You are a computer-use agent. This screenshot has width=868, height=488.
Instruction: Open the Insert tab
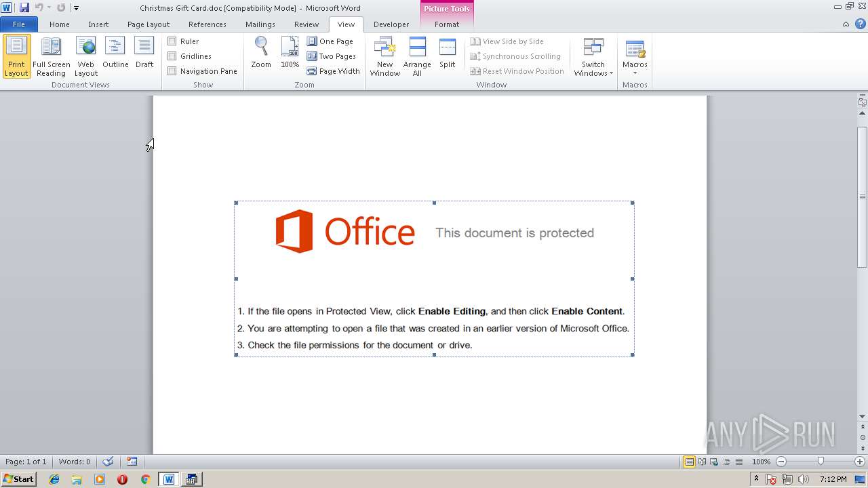98,24
